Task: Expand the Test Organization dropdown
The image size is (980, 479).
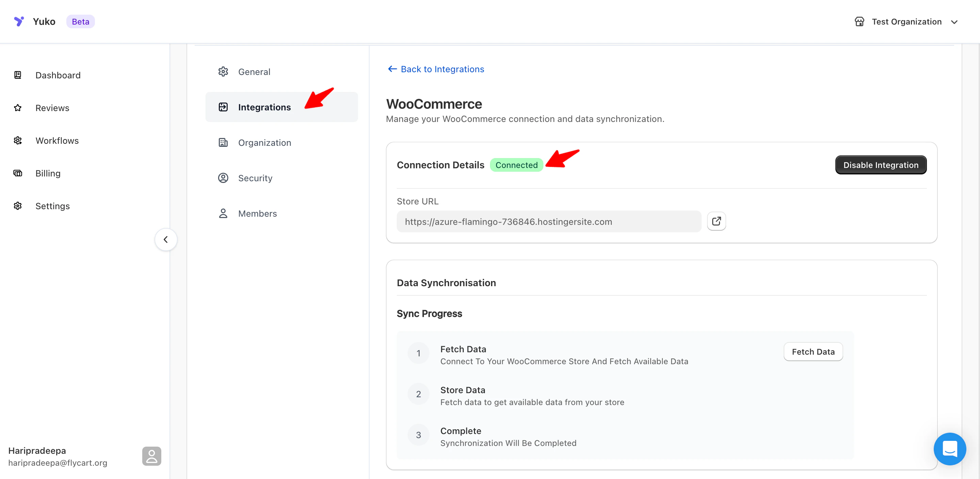Action: 954,22
